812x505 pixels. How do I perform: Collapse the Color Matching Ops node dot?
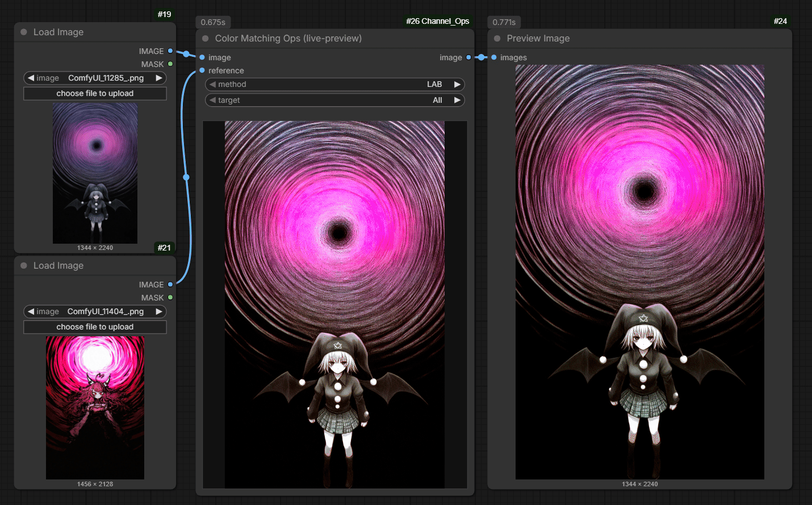tap(206, 38)
